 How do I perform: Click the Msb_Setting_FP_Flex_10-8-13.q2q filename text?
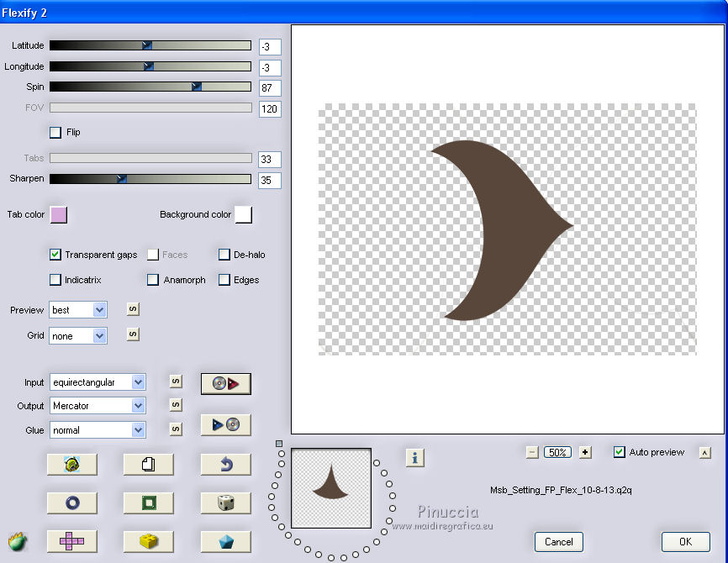561,490
